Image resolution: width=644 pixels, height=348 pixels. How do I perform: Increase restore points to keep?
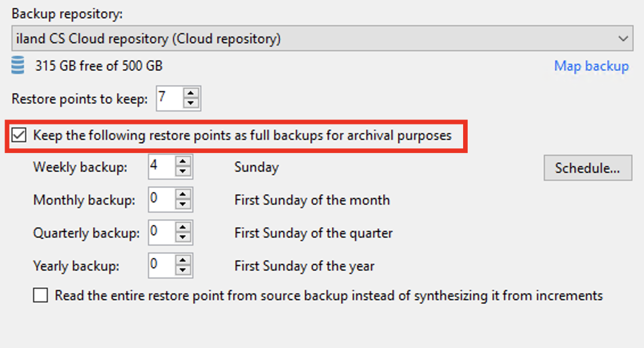(x=191, y=93)
